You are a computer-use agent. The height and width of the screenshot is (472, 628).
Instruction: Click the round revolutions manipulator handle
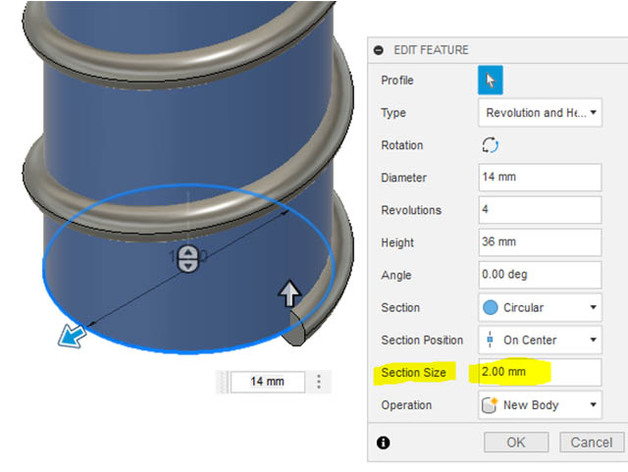tap(188, 260)
